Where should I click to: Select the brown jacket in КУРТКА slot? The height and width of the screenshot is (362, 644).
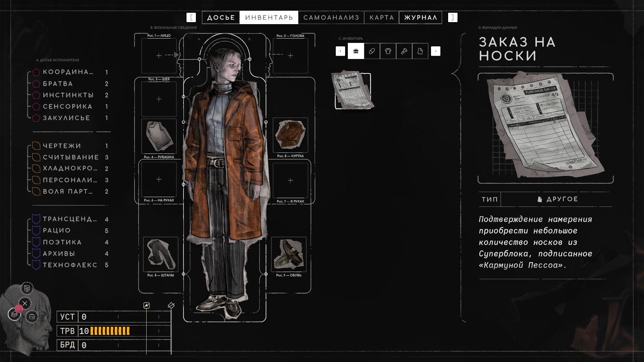290,135
